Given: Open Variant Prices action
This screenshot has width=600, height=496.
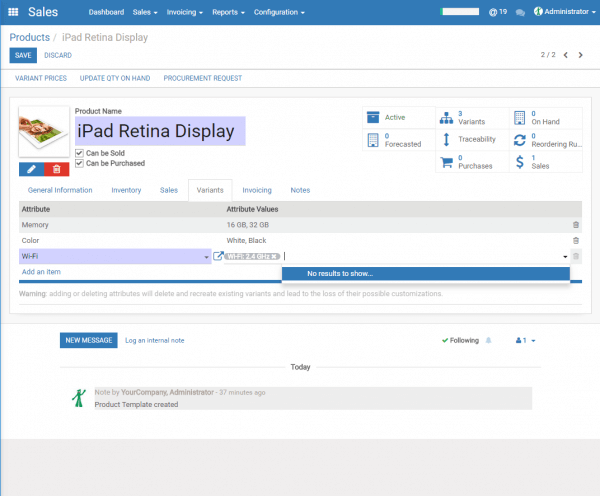Looking at the screenshot, I should pos(41,78).
